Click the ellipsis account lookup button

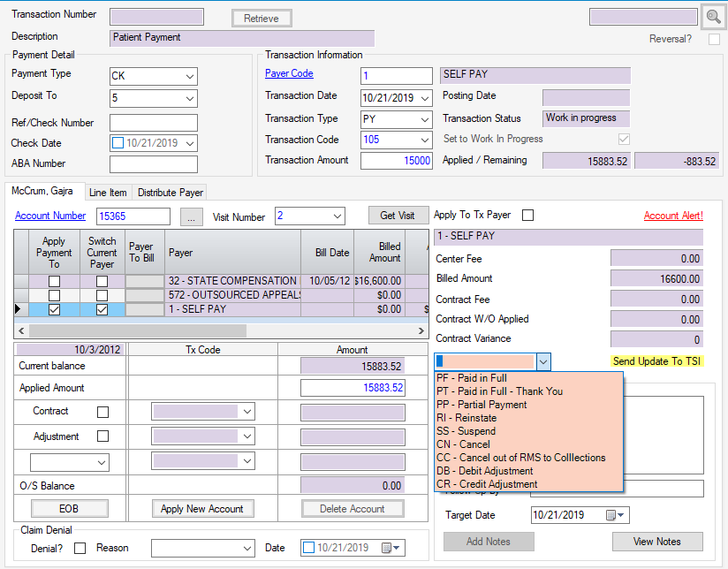click(191, 216)
